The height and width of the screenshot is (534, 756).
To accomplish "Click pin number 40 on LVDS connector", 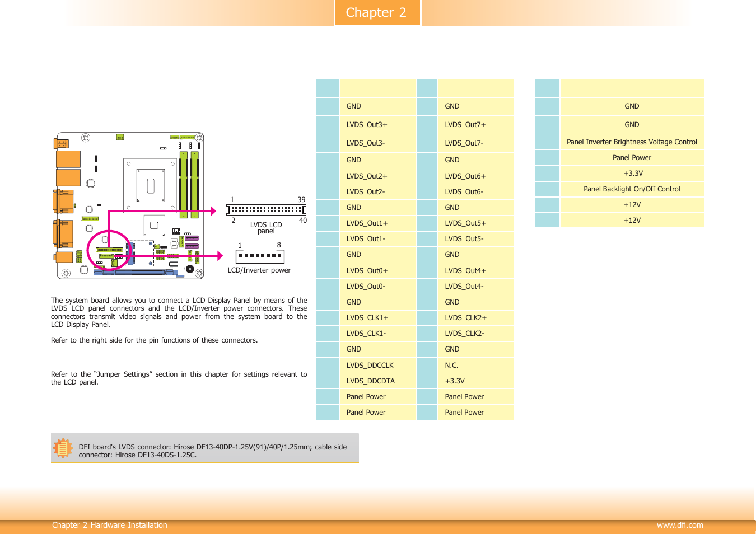I will [x=303, y=221].
